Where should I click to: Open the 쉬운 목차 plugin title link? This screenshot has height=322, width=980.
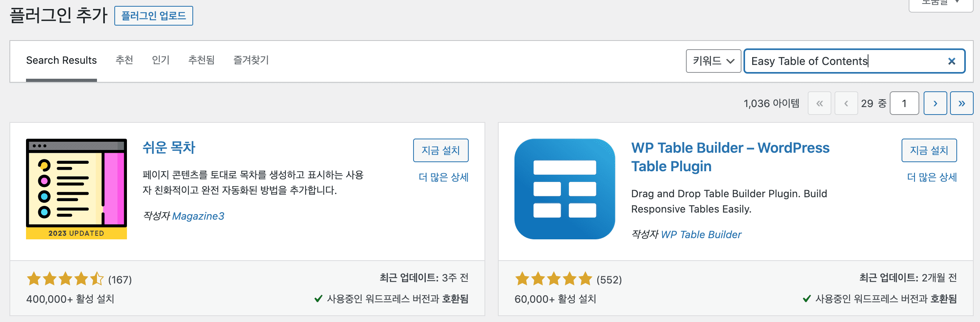pos(169,148)
